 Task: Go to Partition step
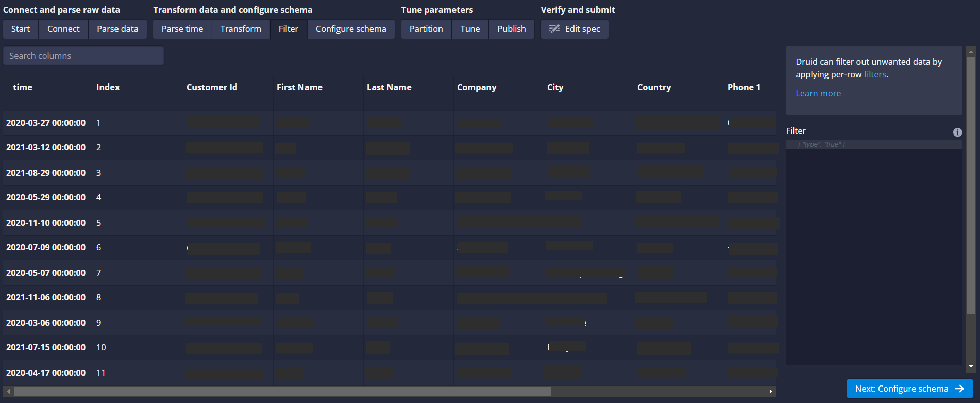click(426, 29)
